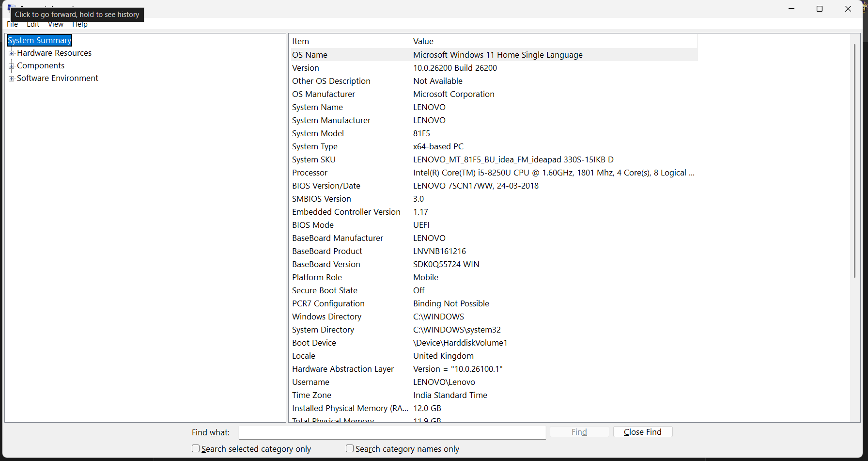The height and width of the screenshot is (461, 868).
Task: Minimize the System Information window
Action: point(791,9)
